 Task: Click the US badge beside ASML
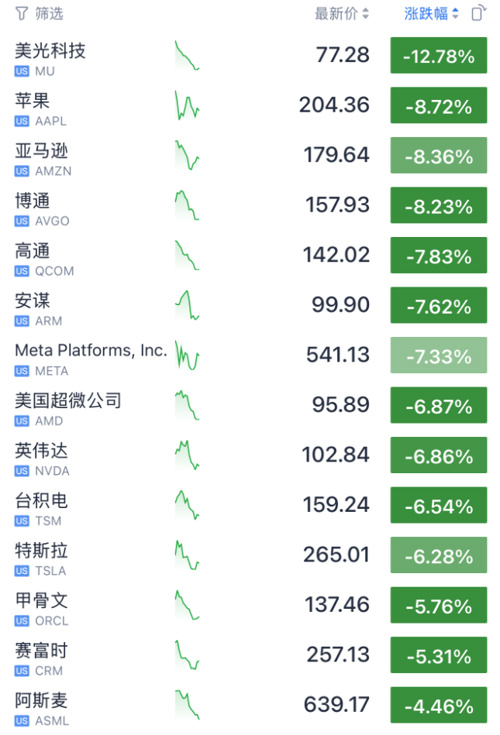(22, 721)
